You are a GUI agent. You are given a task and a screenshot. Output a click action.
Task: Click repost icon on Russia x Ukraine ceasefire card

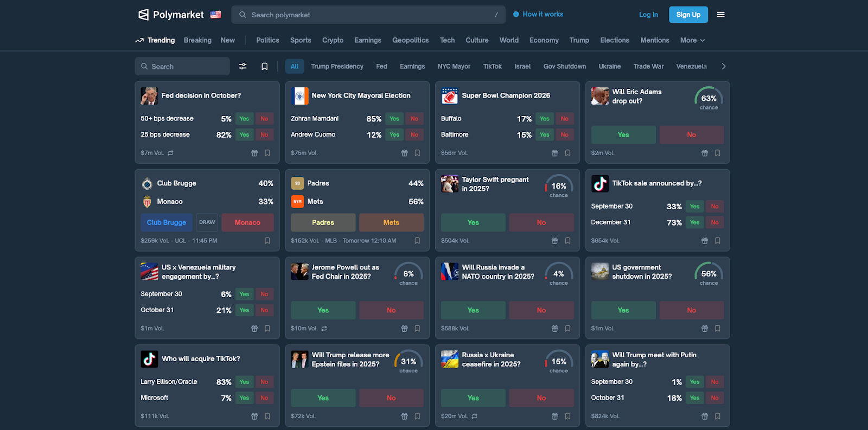[x=475, y=416]
